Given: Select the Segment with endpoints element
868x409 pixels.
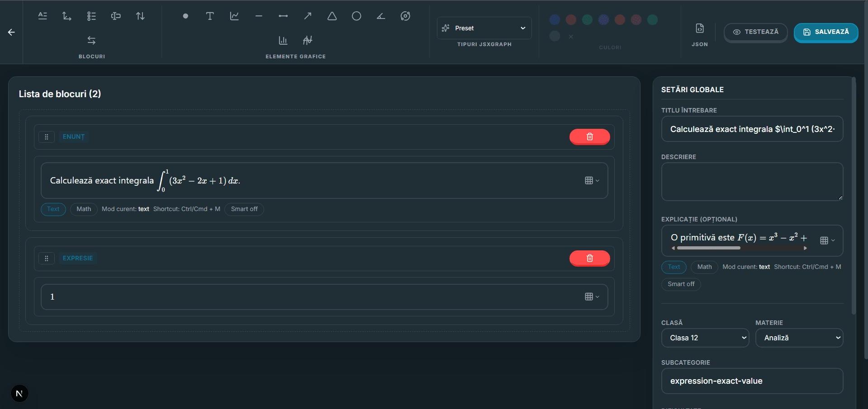Looking at the screenshot, I should coord(283,16).
